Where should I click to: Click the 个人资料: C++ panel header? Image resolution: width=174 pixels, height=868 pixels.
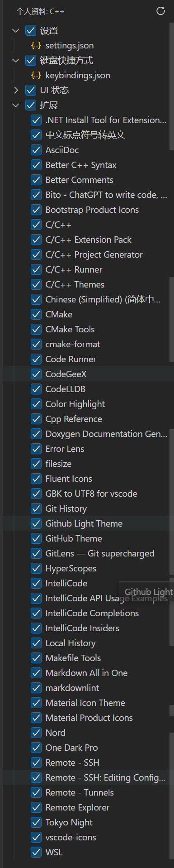40,11
